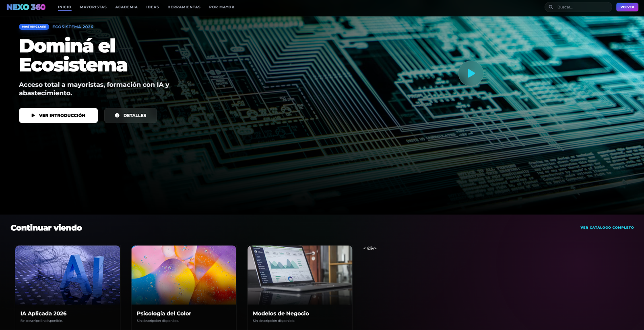This screenshot has width=644, height=330.
Task: Click the Psicología del Color title
Action: (164, 314)
